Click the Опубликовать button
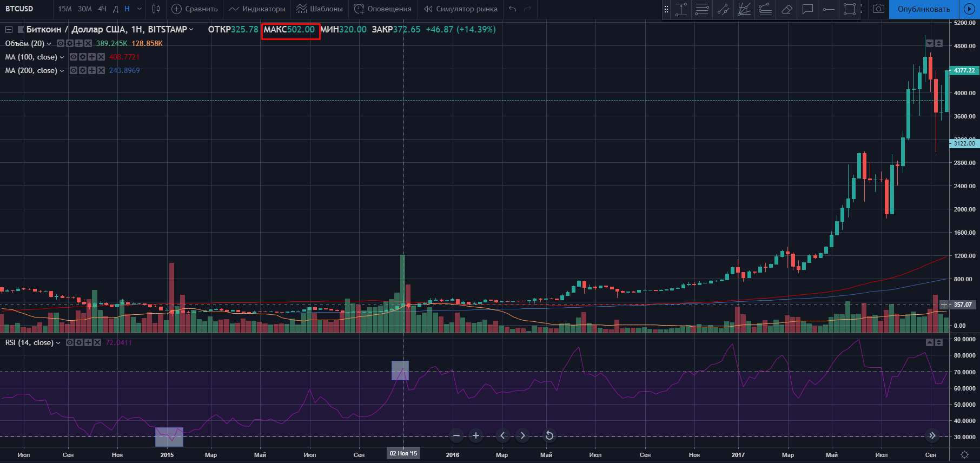The width and height of the screenshot is (980, 463). (923, 9)
